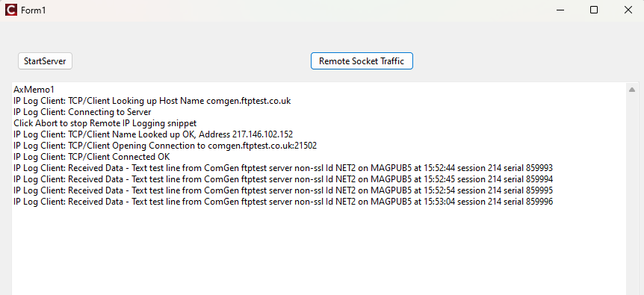Click the 'Opening Connection to comgen.ftptest.co.uk:21502' line

click(x=165, y=146)
